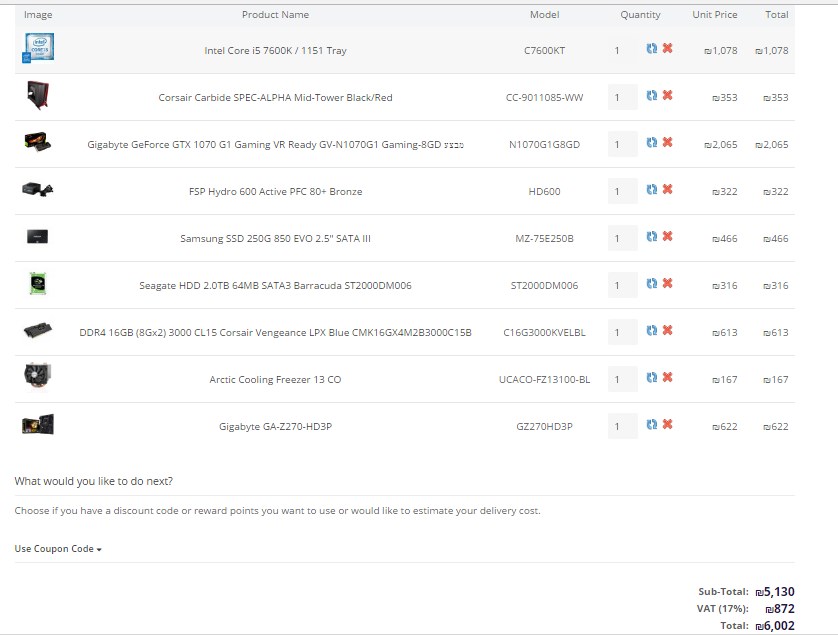Select model text UCACO-FZ13100-BL
This screenshot has width=838, height=635.
[x=545, y=380]
